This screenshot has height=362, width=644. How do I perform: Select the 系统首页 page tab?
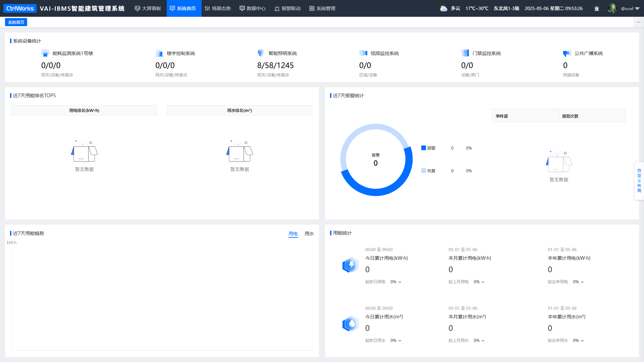point(16,22)
